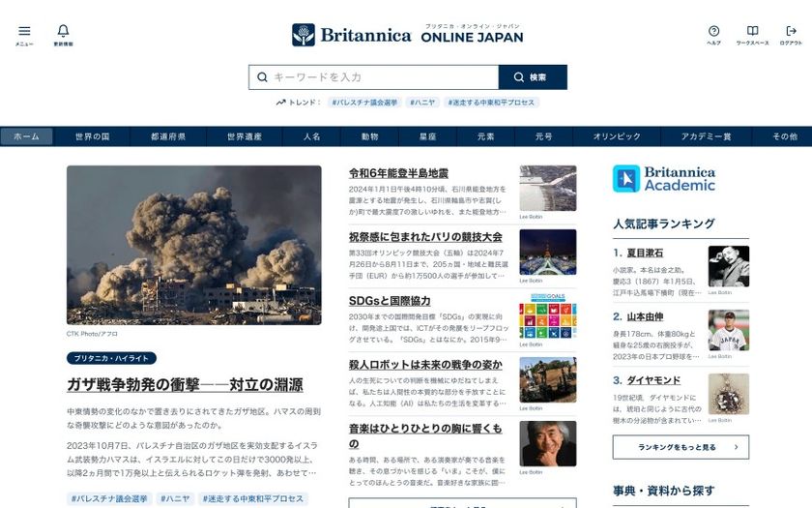Open the 動物 navigation tab

pyautogui.click(x=369, y=136)
